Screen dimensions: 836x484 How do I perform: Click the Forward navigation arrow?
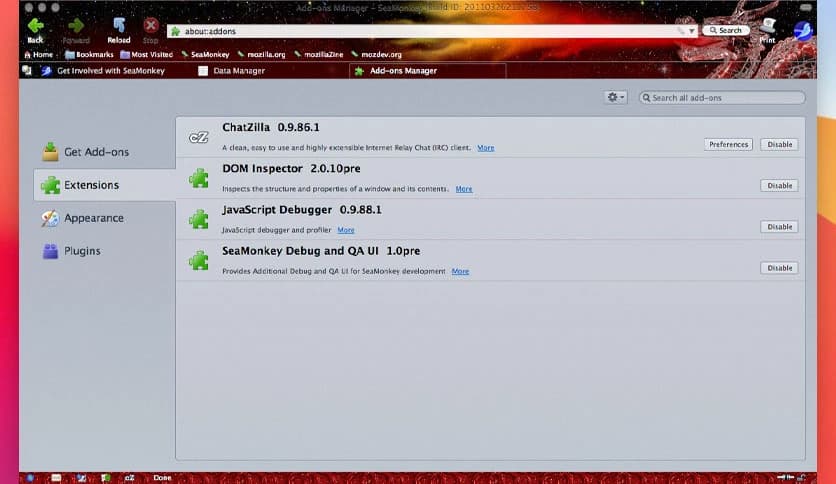pyautogui.click(x=76, y=30)
